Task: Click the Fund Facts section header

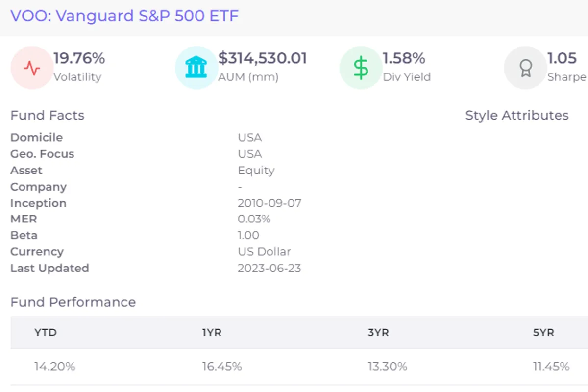Action: (x=47, y=115)
